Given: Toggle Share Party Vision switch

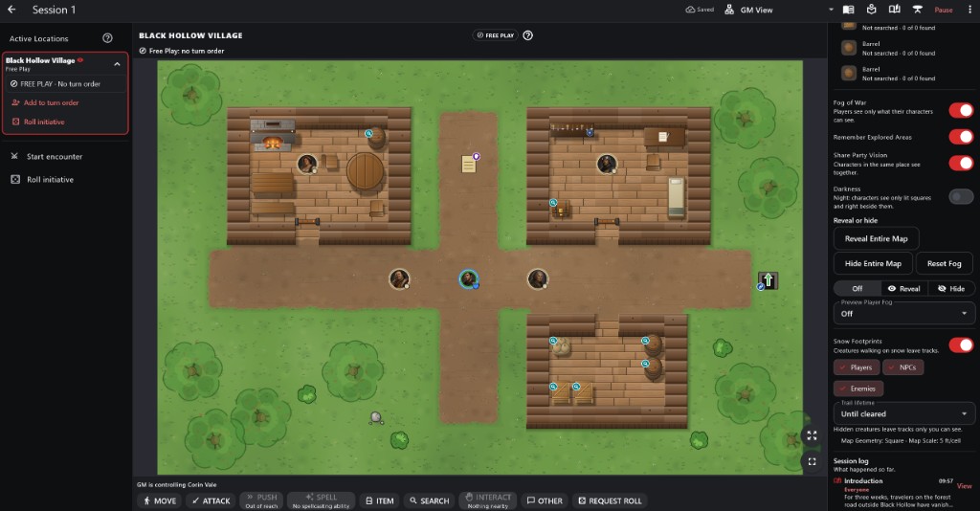Looking at the screenshot, I should click(961, 163).
